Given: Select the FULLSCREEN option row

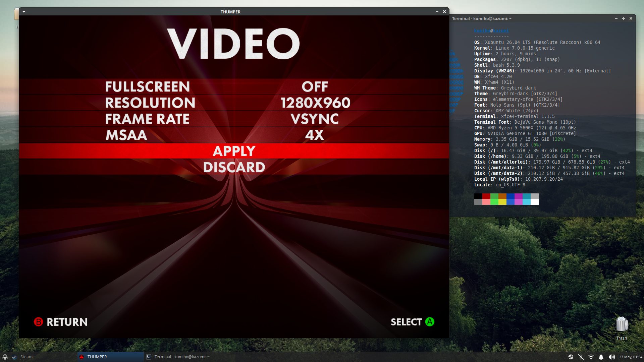Looking at the screenshot, I should [234, 86].
